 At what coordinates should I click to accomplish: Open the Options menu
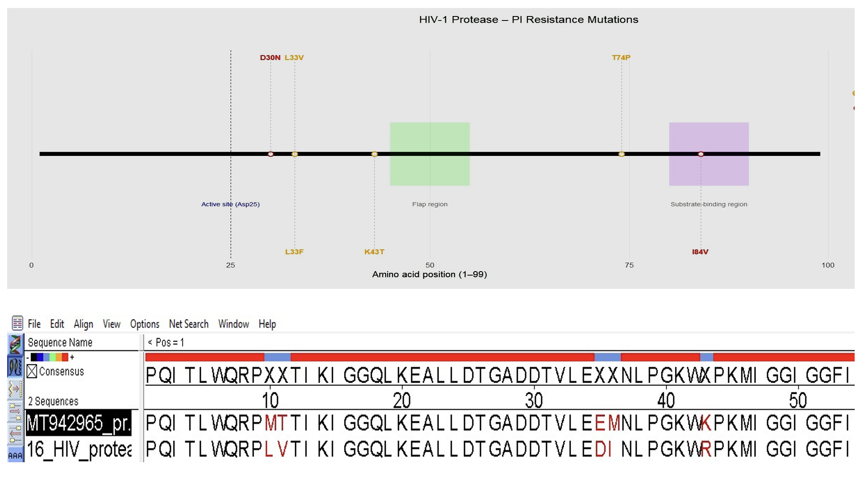pyautogui.click(x=145, y=324)
